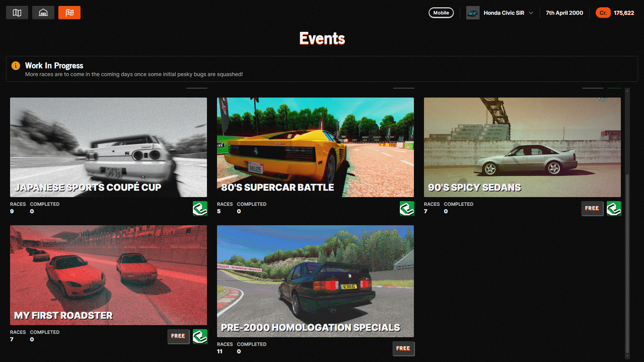Open the map view icon
The image size is (644, 362).
point(17,13)
